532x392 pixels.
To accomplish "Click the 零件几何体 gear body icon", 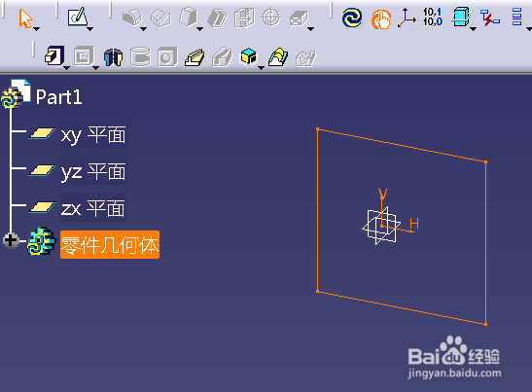I will pyautogui.click(x=41, y=241).
